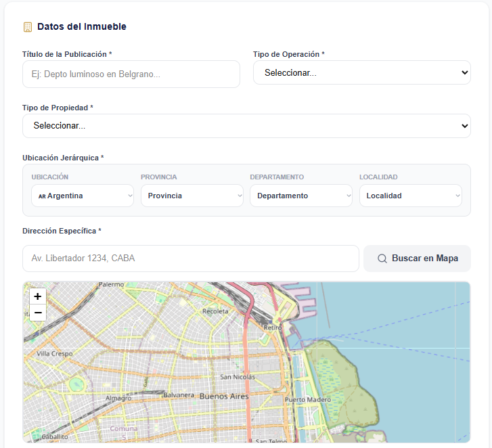Image resolution: width=492 pixels, height=448 pixels.
Task: Click the Balvanera label on the map
Action: [x=179, y=395]
